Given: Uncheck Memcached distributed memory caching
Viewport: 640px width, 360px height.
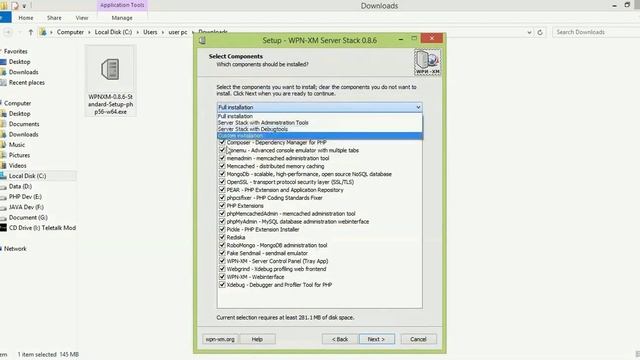Looking at the screenshot, I should 222,166.
